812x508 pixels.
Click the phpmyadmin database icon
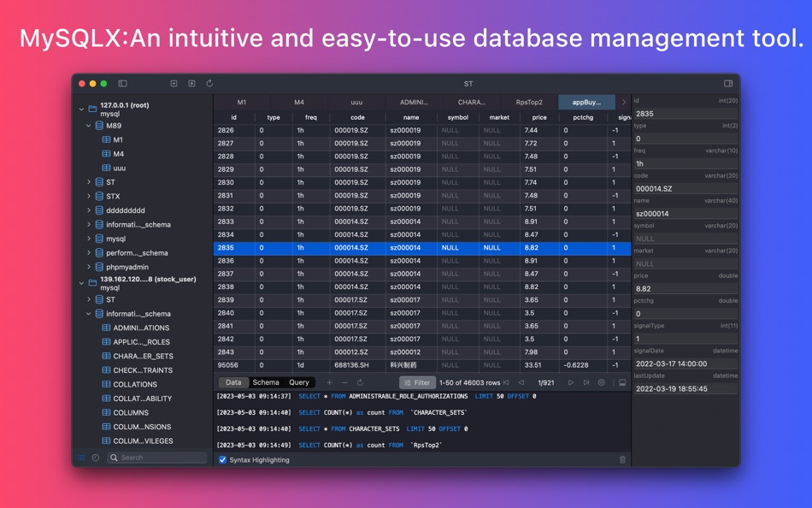coord(99,267)
